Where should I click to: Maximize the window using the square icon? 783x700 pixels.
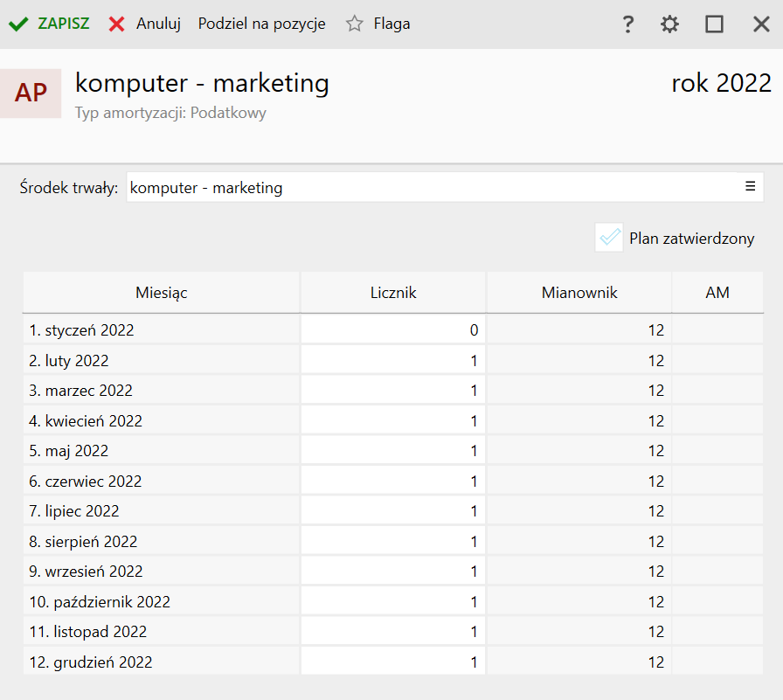point(715,24)
